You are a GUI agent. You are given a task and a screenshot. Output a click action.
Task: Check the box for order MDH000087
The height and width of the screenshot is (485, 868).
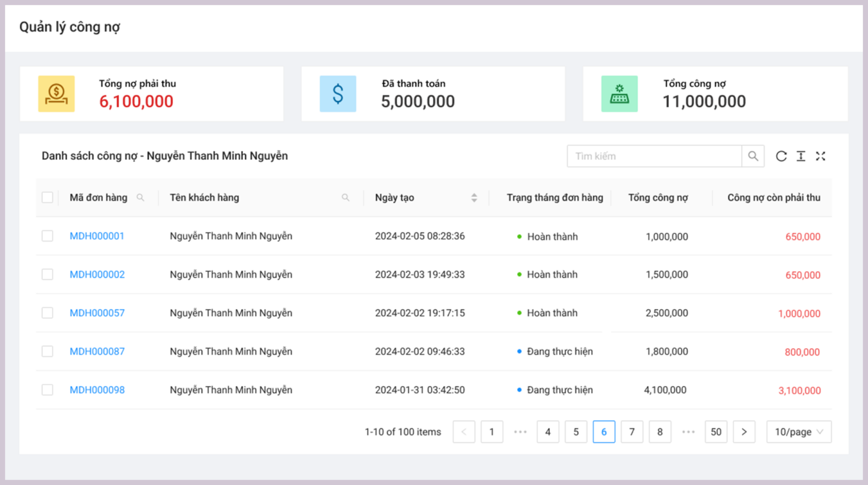[47, 351]
